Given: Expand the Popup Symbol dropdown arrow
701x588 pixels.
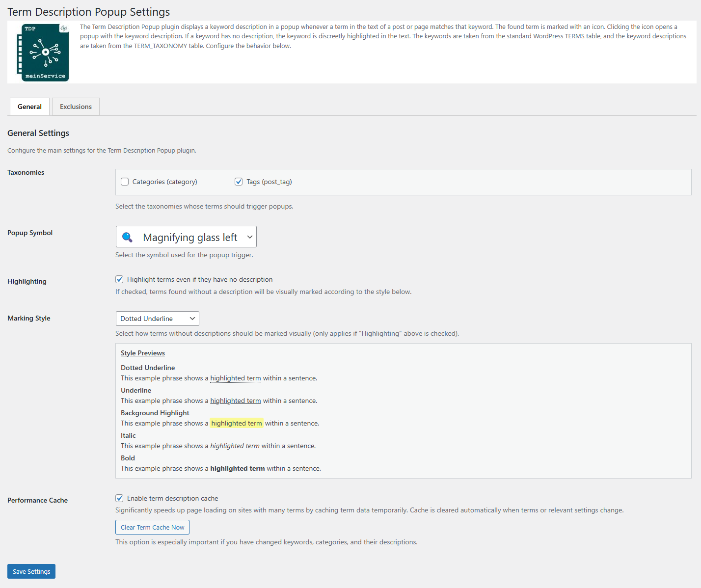Looking at the screenshot, I should 249,237.
